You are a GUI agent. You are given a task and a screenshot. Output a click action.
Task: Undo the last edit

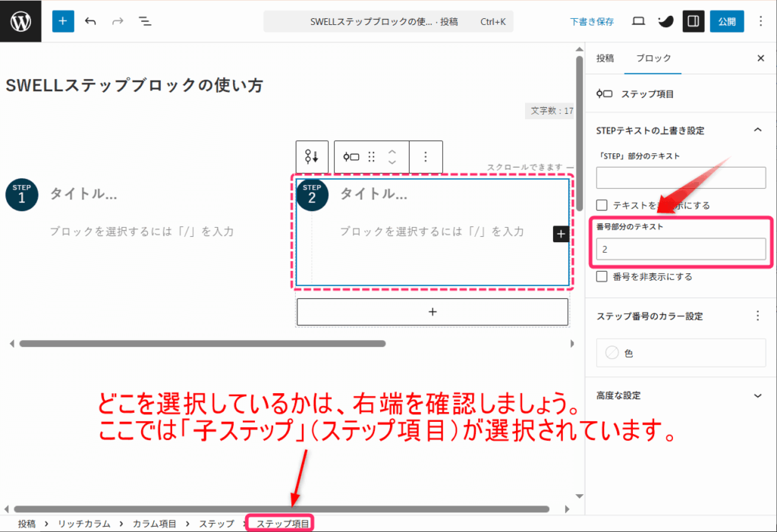[x=91, y=21]
